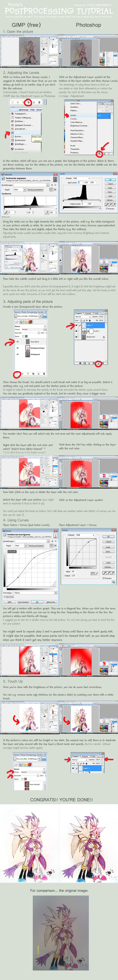Toggle visibility of the Levels 1 adjustment layer

[77, 331]
